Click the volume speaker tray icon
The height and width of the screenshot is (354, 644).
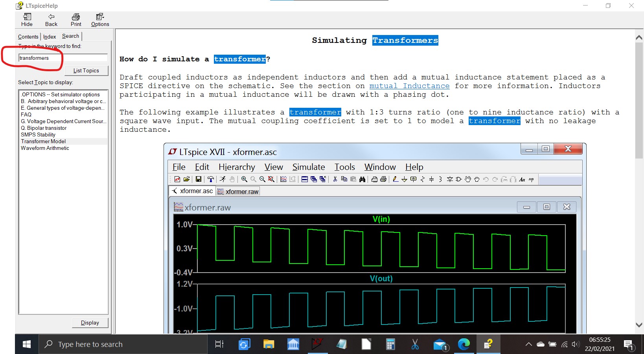pos(576,344)
